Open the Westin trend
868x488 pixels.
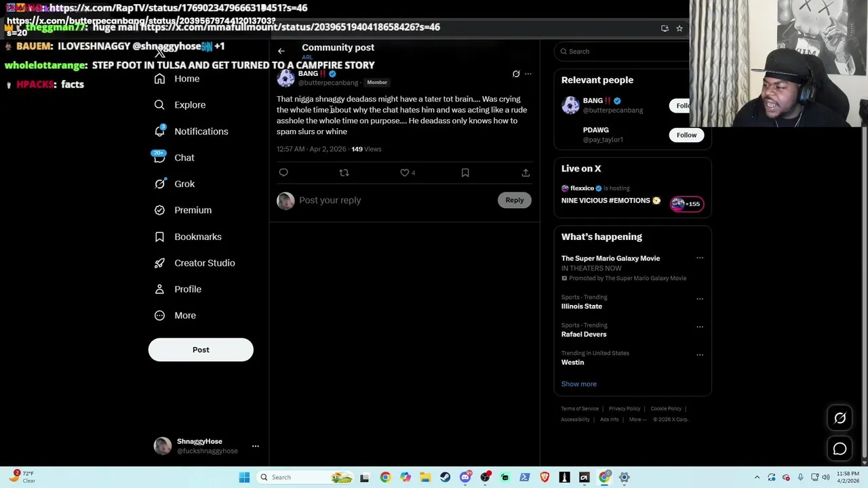coord(572,363)
